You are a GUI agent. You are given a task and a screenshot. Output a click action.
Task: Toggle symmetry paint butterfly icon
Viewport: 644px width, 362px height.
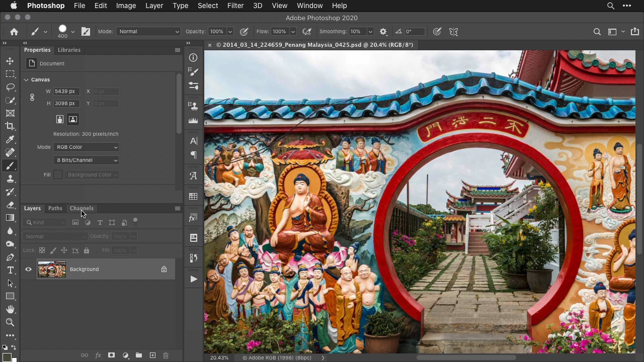(454, 31)
